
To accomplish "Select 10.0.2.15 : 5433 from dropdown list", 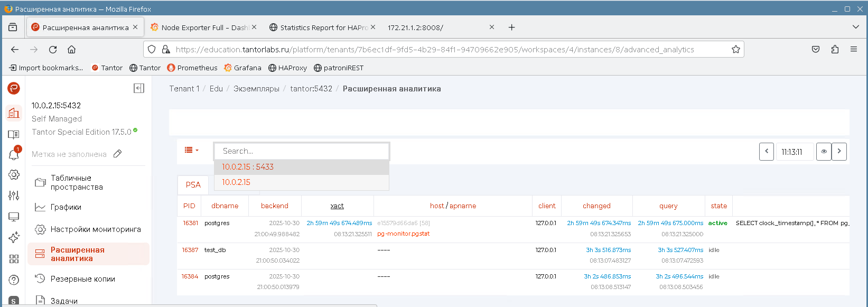I will [248, 167].
